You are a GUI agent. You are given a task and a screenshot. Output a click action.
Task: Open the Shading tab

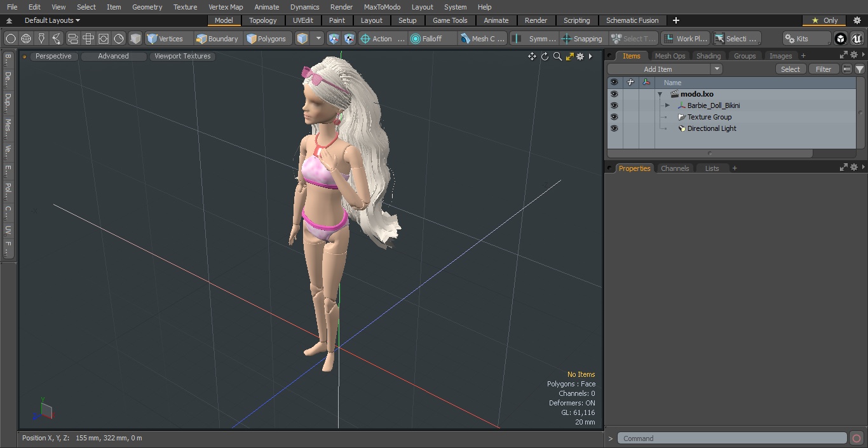(709, 56)
